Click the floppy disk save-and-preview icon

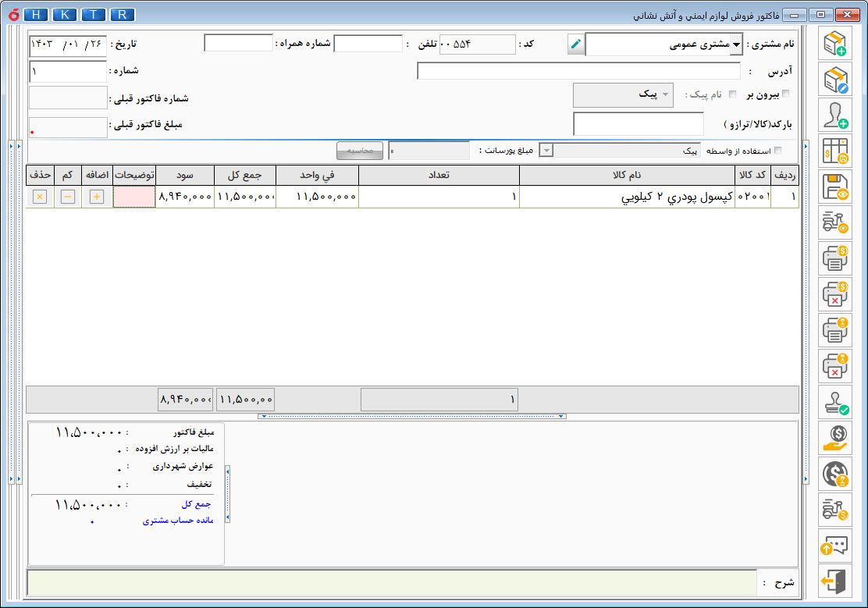pyautogui.click(x=834, y=187)
